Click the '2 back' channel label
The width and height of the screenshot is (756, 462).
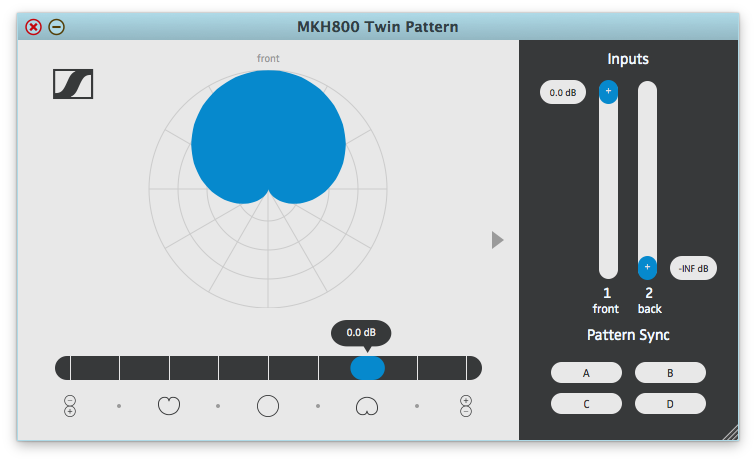pos(649,300)
